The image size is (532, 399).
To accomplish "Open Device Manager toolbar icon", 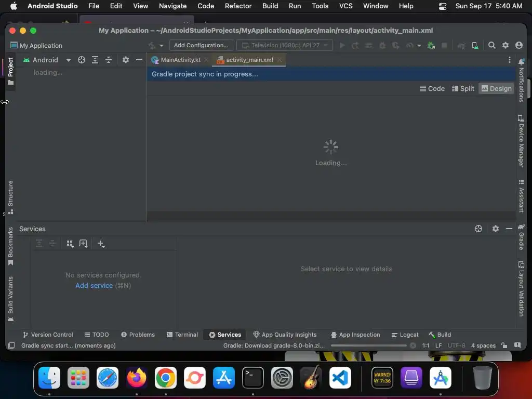I will (475, 46).
